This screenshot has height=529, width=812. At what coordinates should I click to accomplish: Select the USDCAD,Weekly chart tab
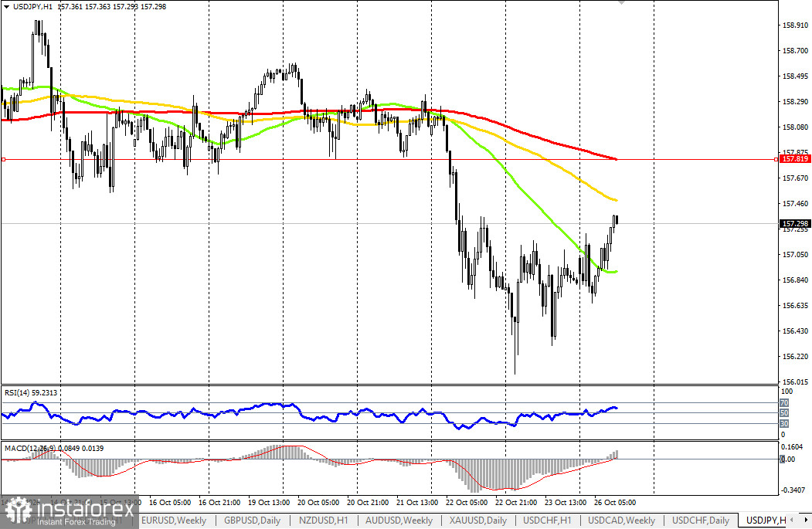coord(621,521)
